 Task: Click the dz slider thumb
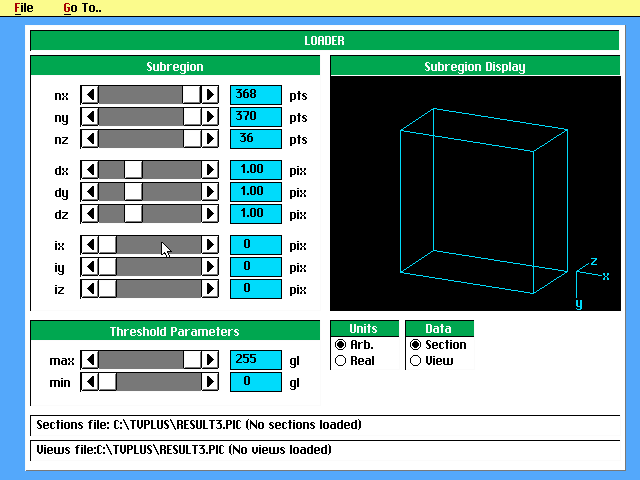click(x=133, y=214)
